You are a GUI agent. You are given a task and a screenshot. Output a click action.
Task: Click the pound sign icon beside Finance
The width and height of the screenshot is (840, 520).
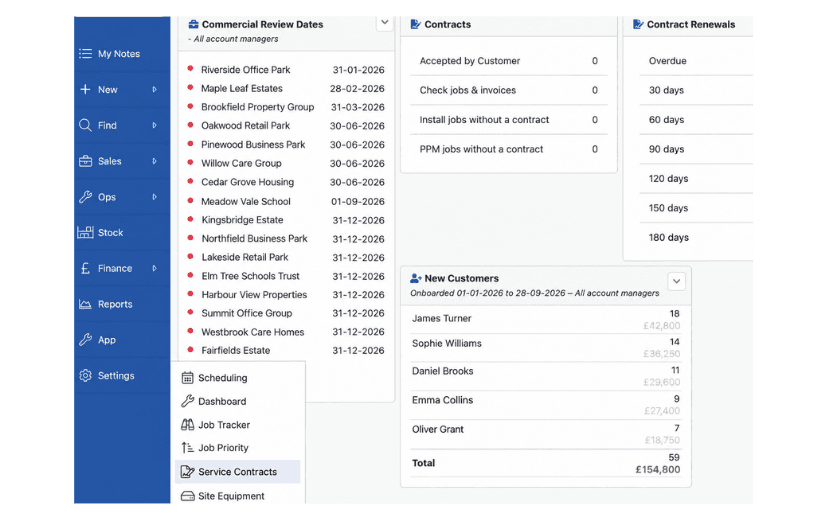85,268
